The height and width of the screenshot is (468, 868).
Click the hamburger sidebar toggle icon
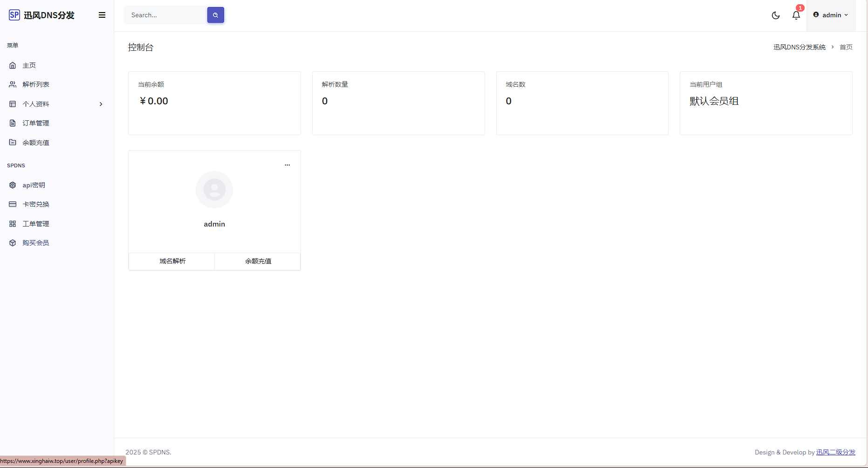pos(102,15)
